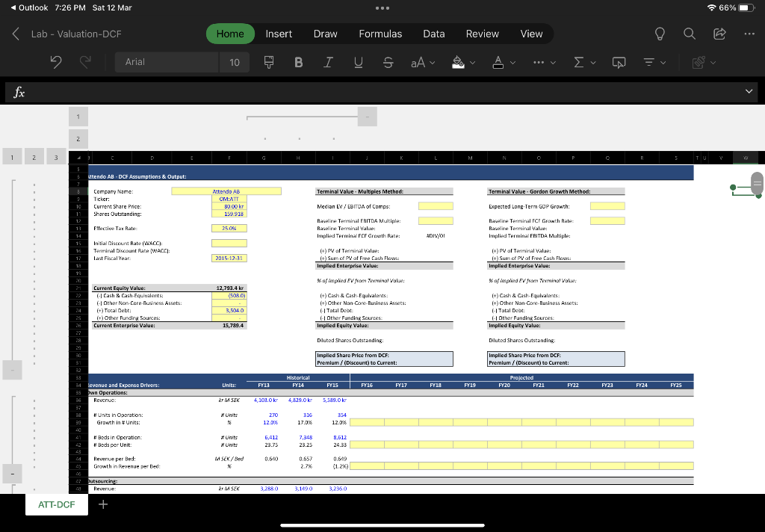
Task: Apply Italic formatting
Action: [329, 62]
